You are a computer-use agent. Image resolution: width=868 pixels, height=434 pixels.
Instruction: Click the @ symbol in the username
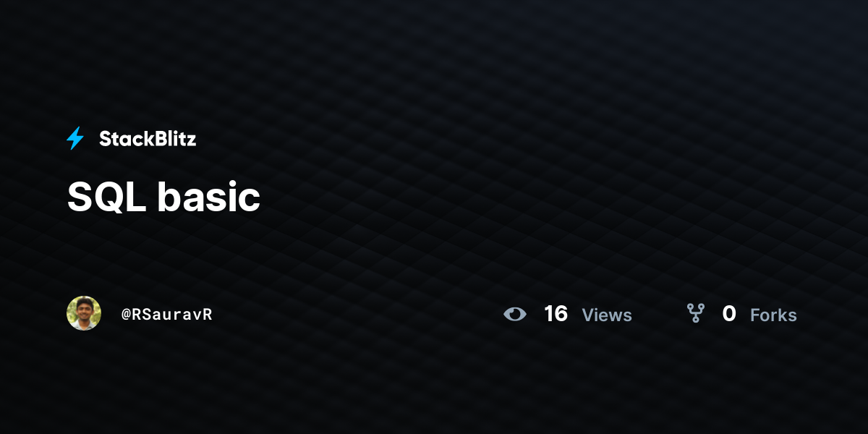[126, 315]
